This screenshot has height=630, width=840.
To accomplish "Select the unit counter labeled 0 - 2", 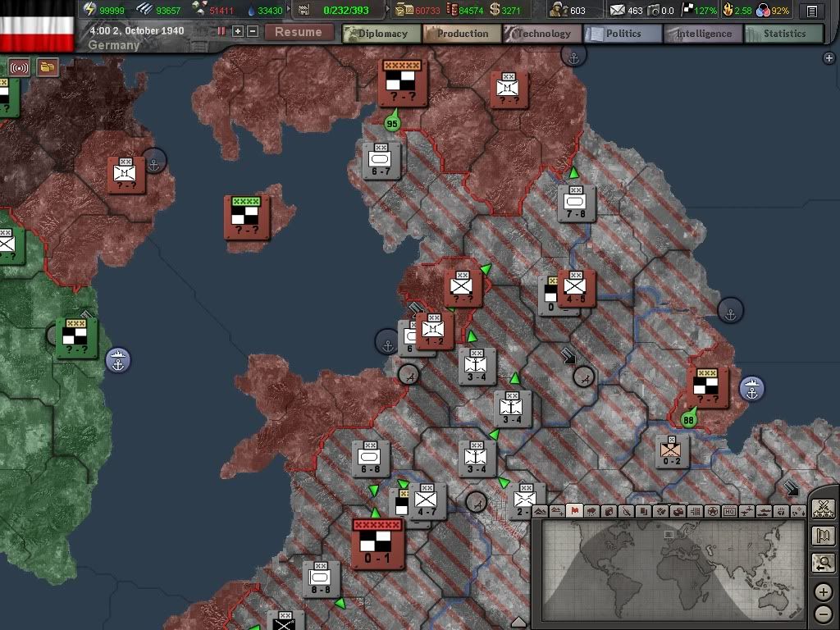I will click(672, 450).
